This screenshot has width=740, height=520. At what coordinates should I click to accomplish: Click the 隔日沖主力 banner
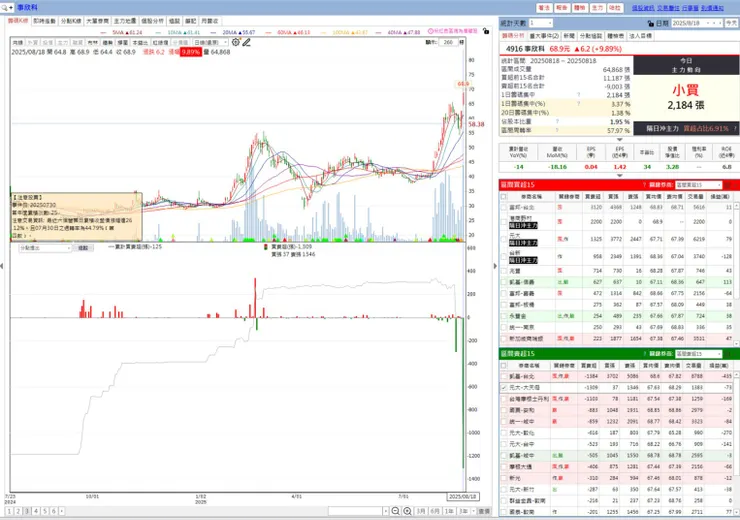point(686,128)
